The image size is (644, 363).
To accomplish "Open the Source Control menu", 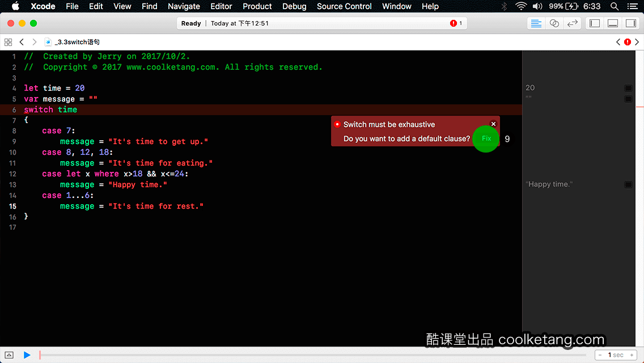I will click(x=344, y=6).
